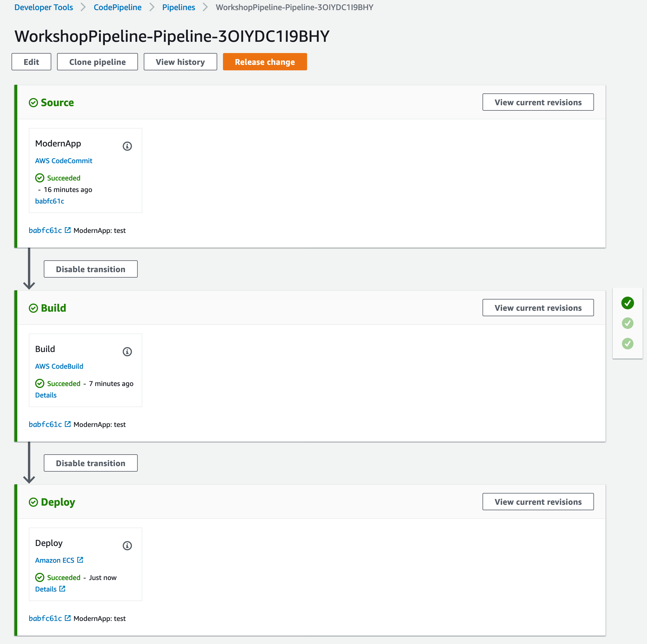Select the Edit pipeline menu option
The width and height of the screenshot is (647, 644).
(x=31, y=61)
